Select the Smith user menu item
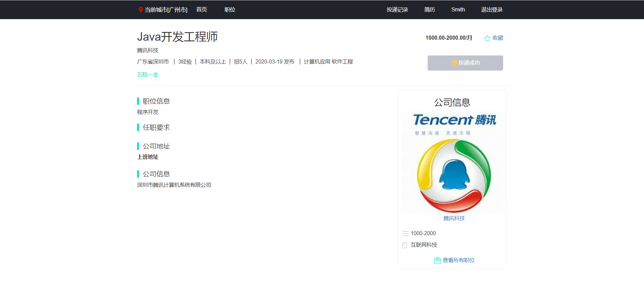Image resolution: width=644 pixels, height=303 pixels. (x=458, y=10)
